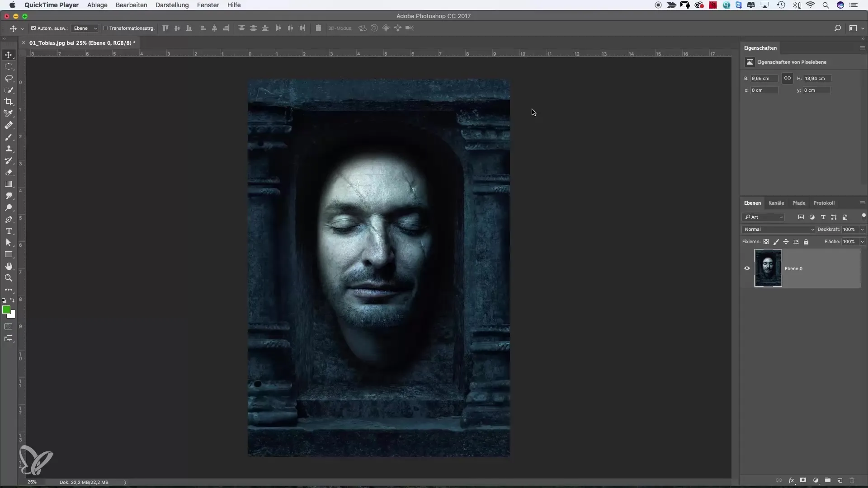868x488 pixels.
Task: Create a new layer
Action: pyautogui.click(x=840, y=480)
